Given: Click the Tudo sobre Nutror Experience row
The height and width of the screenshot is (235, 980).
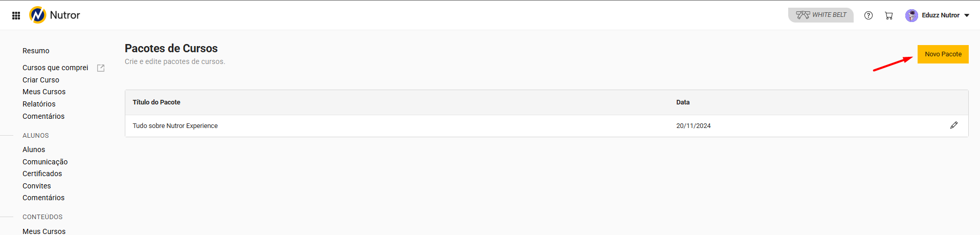Looking at the screenshot, I should point(175,126).
